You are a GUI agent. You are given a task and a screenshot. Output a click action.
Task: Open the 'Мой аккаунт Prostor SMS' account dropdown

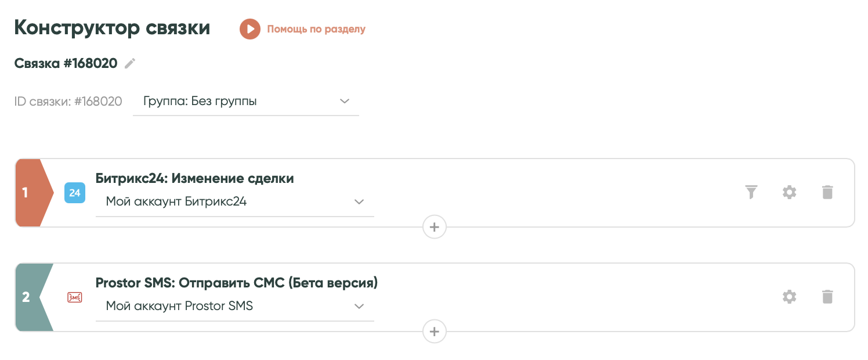(234, 306)
